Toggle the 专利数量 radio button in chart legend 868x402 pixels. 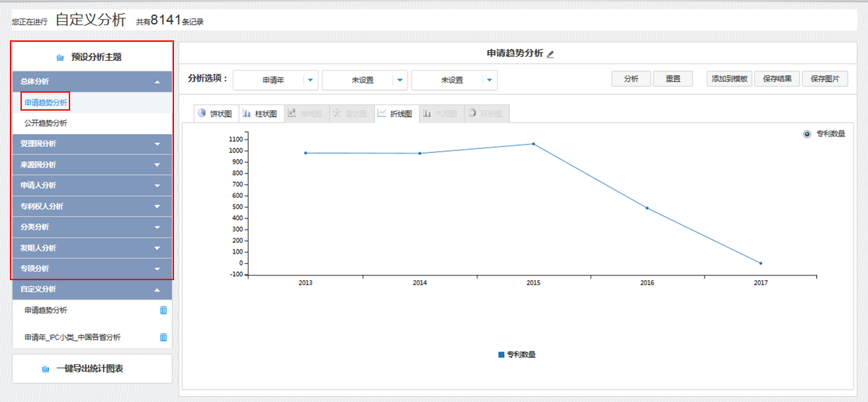pyautogui.click(x=806, y=134)
